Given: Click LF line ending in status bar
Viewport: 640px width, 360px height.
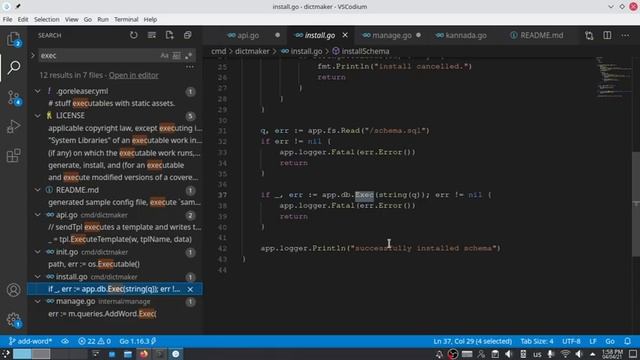Looking at the screenshot, I should (x=593, y=341).
